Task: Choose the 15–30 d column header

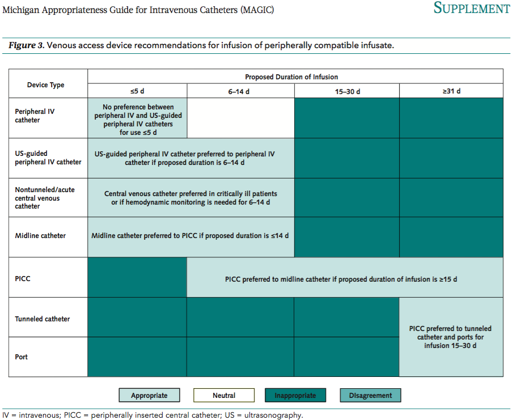Action: click(346, 91)
